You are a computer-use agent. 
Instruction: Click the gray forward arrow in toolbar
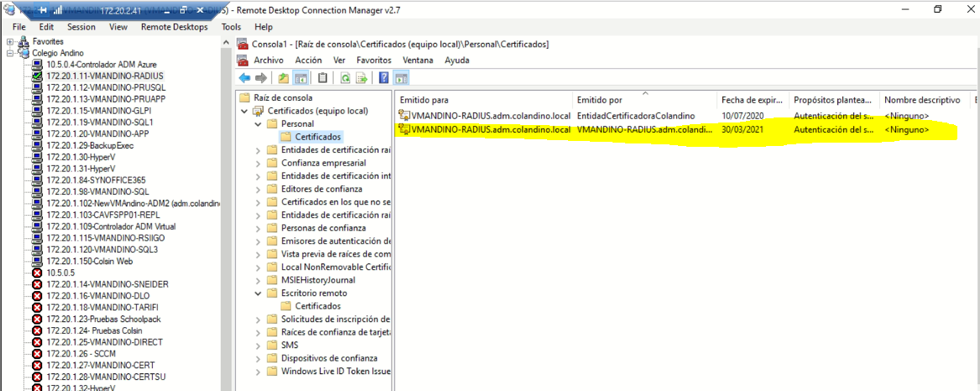(261, 78)
